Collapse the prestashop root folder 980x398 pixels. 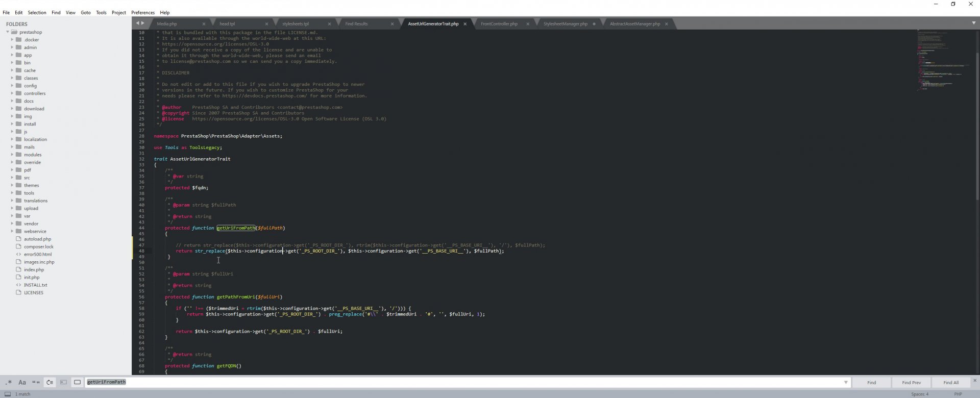tap(8, 32)
